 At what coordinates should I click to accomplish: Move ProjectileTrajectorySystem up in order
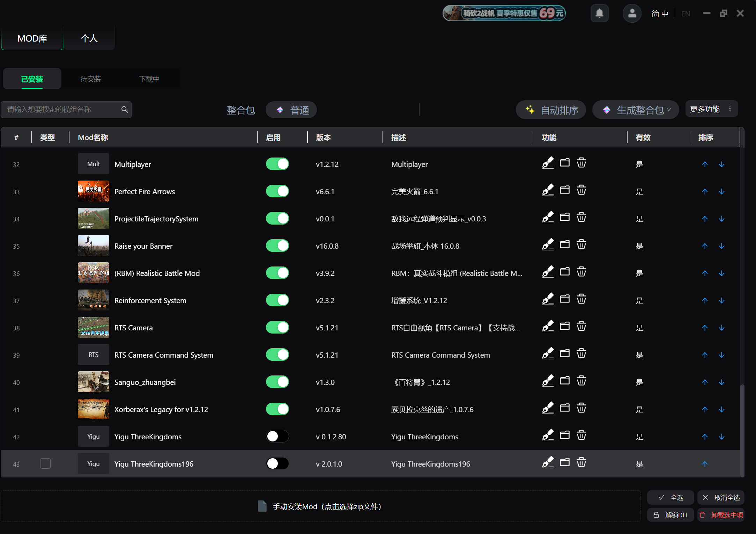coord(705,219)
